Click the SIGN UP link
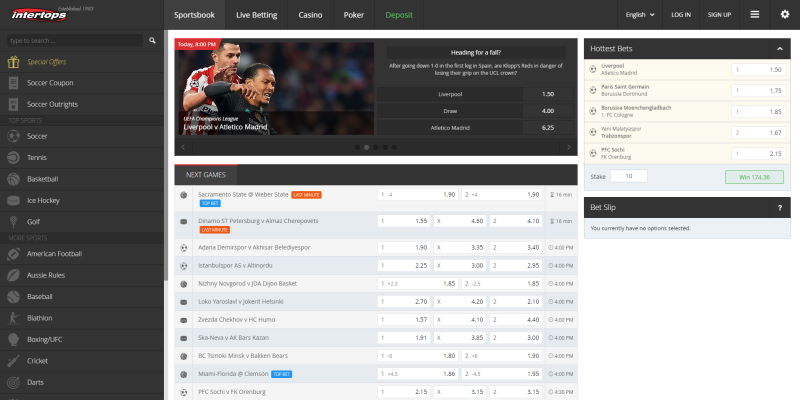Viewport: 800px width, 400px height. tap(719, 15)
